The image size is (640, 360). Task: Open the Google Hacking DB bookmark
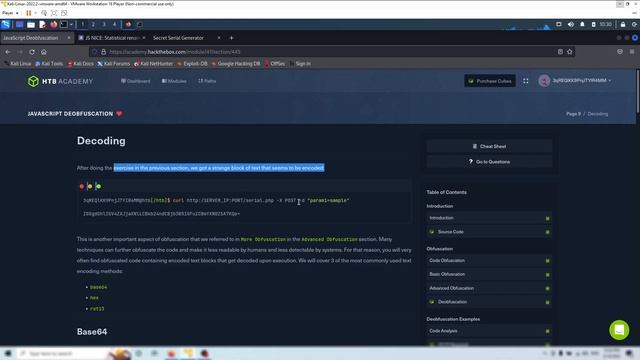[236, 64]
